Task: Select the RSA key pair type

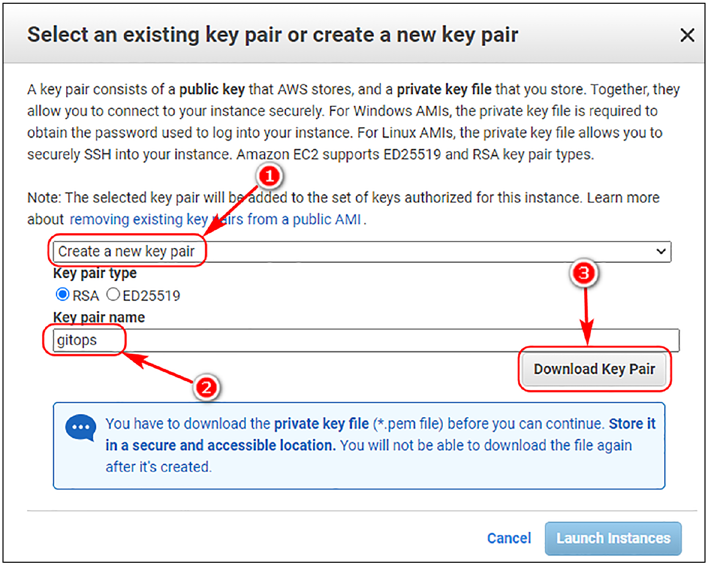Action: [x=62, y=294]
